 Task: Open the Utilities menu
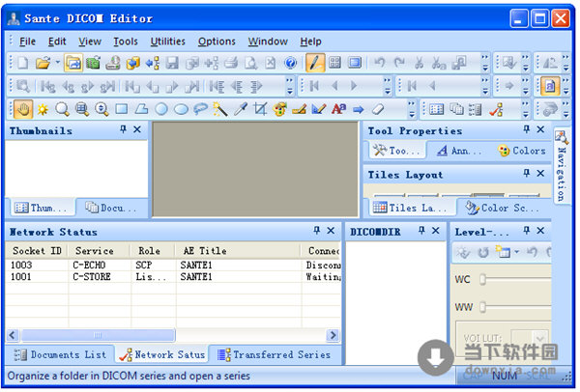(168, 42)
